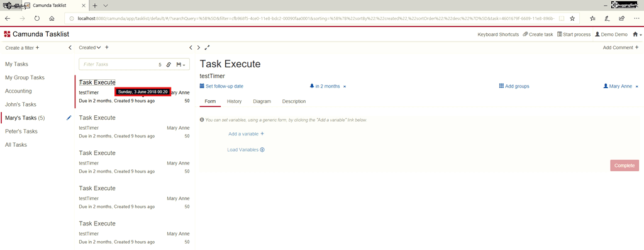Click the browser share icon
Image resolution: width=644 pixels, height=250 pixels.
click(x=621, y=18)
